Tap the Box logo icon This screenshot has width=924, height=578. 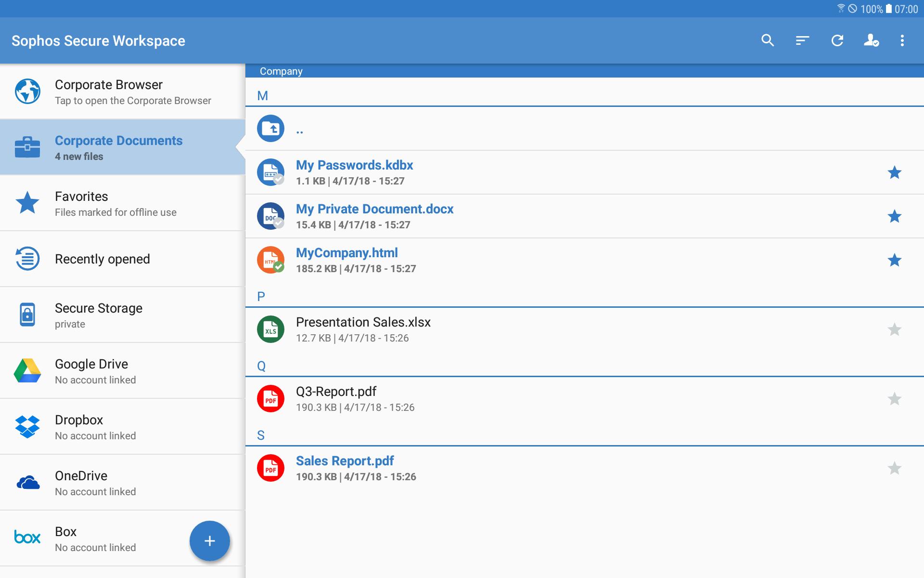coord(27,538)
